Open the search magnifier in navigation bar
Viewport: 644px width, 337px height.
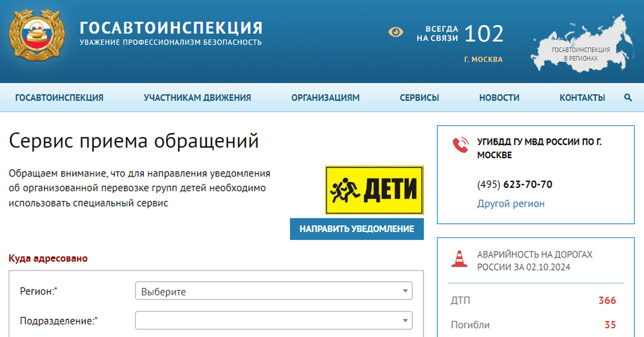tap(628, 98)
